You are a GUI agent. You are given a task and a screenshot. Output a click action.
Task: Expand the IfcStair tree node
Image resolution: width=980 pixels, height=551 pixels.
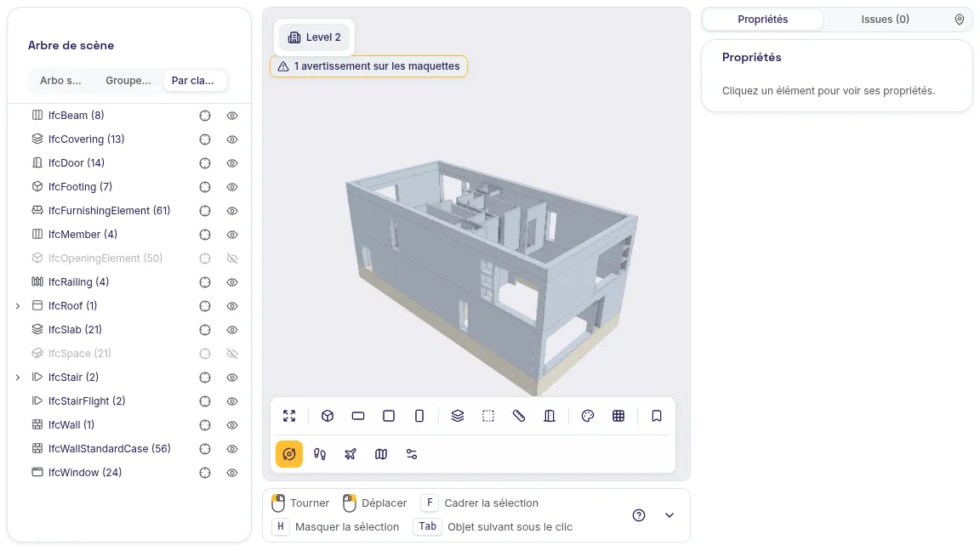point(18,378)
